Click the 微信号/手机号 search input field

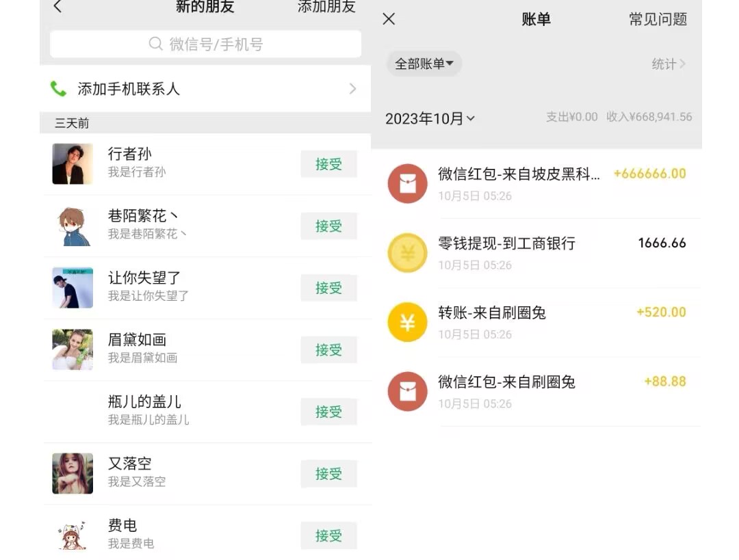click(x=205, y=44)
